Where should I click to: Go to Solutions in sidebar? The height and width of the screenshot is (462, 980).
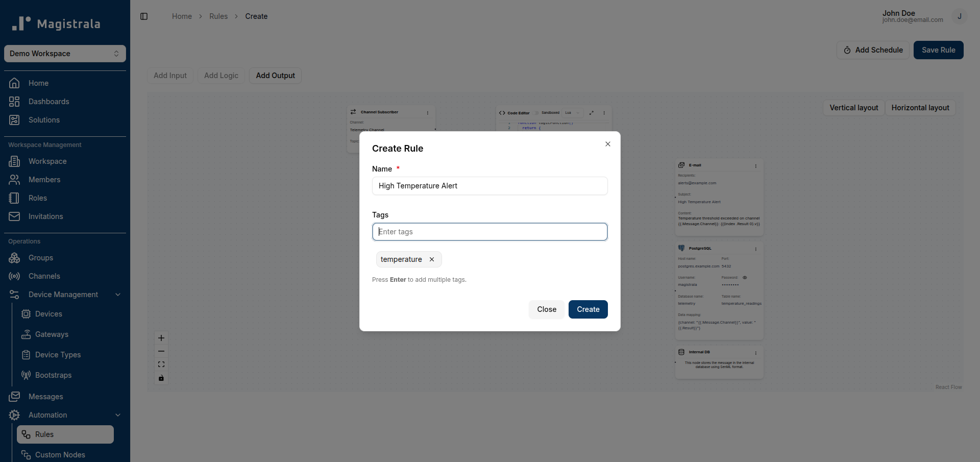[65, 120]
